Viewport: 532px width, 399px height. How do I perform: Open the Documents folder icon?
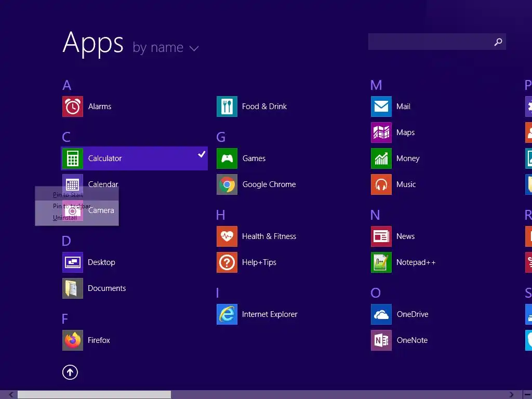[x=73, y=288]
